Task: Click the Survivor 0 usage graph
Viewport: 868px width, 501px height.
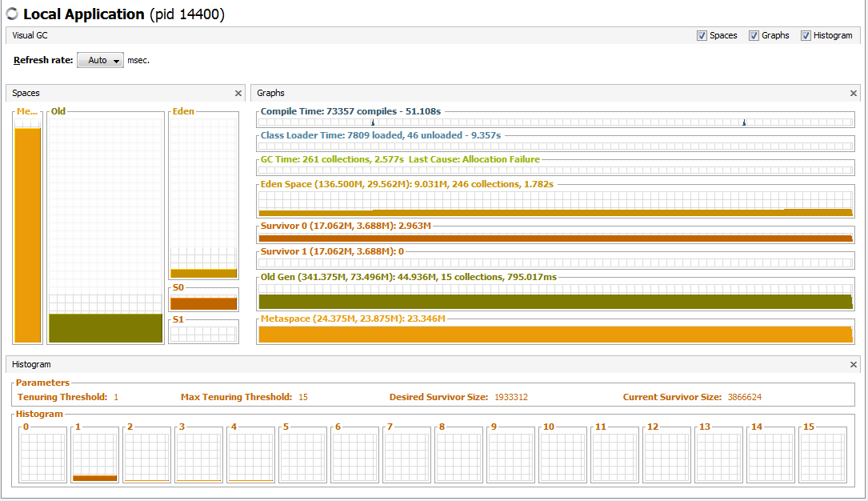Action: pyautogui.click(x=555, y=238)
